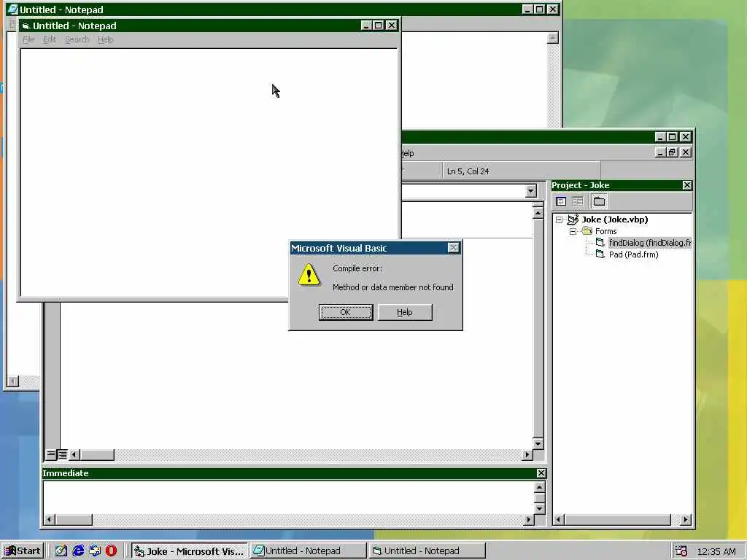Click the 12:35 AM taskbar clock

pos(716,551)
